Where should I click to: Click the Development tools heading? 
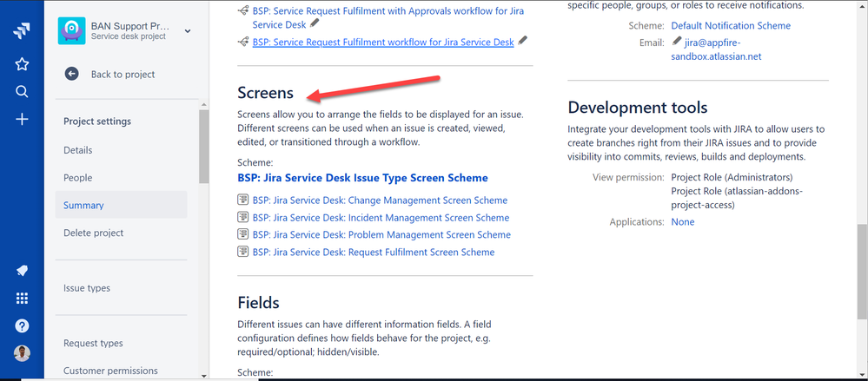tap(638, 108)
